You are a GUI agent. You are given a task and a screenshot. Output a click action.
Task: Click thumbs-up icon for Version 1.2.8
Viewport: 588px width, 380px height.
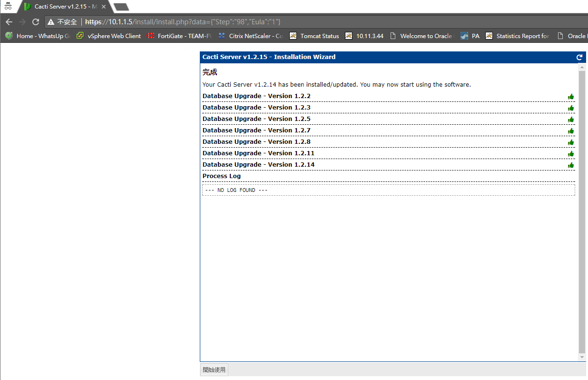pyautogui.click(x=571, y=142)
